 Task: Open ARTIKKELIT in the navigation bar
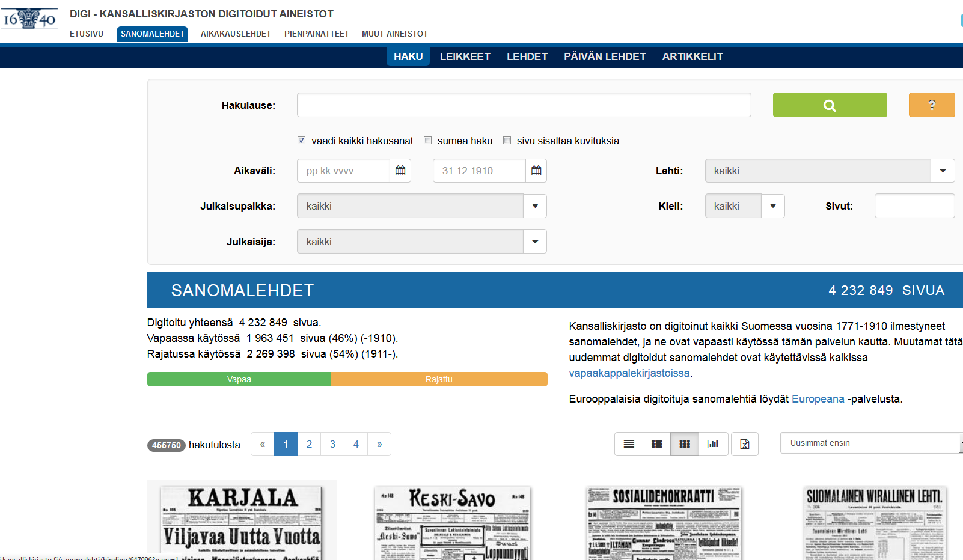(x=692, y=56)
